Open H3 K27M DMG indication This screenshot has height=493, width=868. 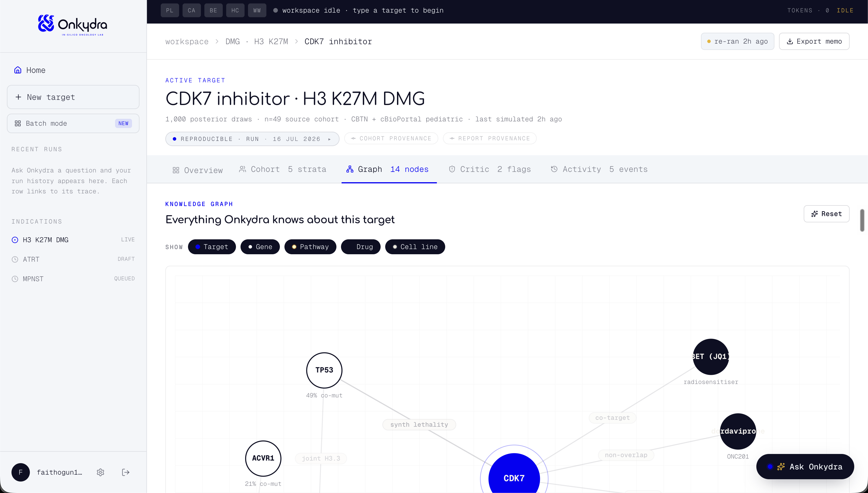(x=73, y=240)
